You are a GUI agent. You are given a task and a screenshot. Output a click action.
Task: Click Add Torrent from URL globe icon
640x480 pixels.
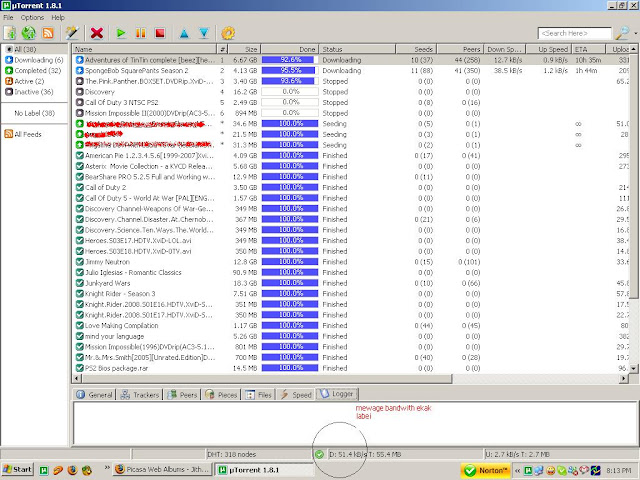point(29,33)
